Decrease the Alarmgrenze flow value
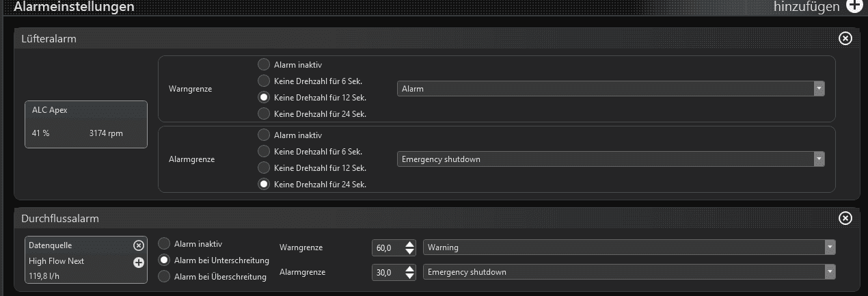Viewport: 868px width, 296px height. (410, 276)
